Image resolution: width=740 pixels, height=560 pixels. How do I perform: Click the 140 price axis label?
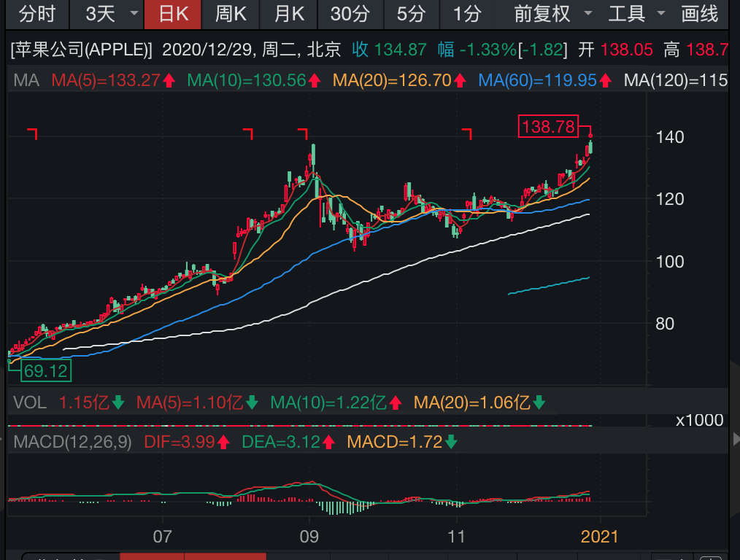coord(670,137)
